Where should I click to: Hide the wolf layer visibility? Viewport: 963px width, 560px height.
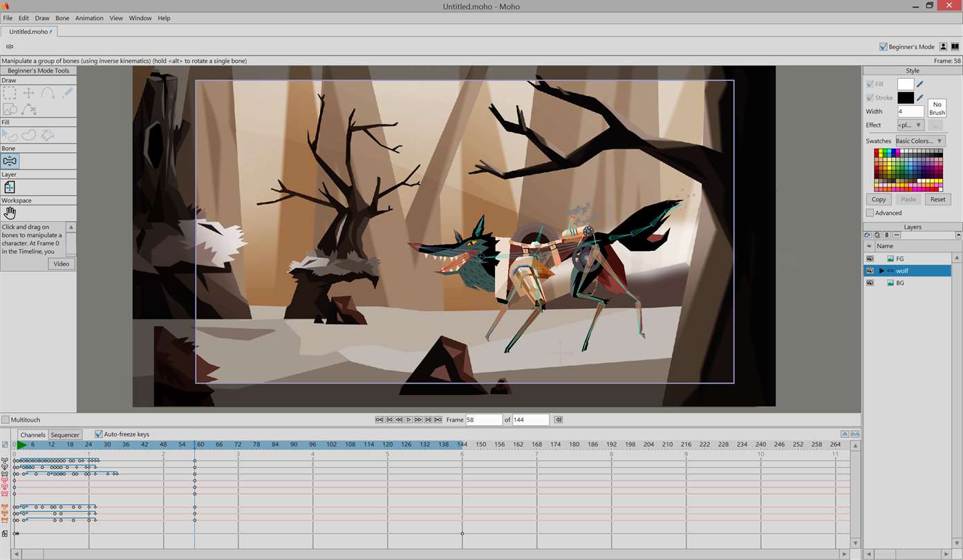pyautogui.click(x=870, y=271)
